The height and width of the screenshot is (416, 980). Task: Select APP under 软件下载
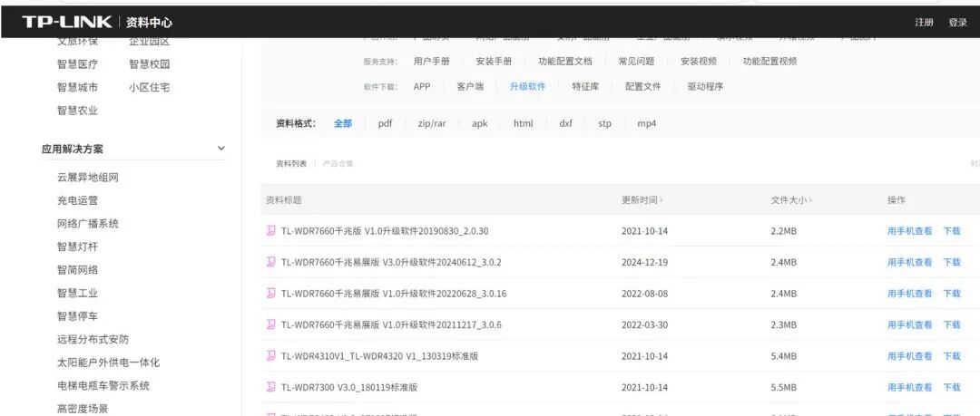coord(422,87)
